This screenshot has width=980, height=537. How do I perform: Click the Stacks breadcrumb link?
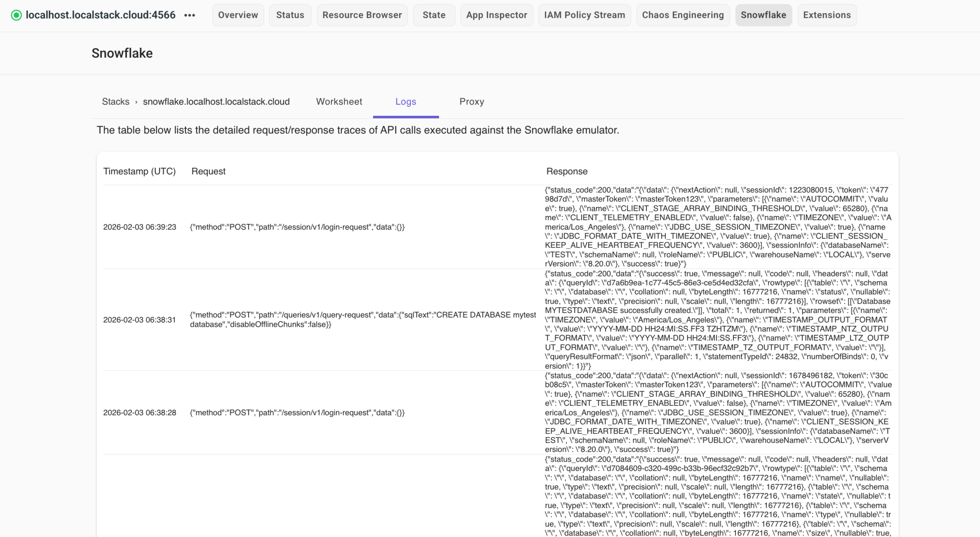[x=115, y=101]
